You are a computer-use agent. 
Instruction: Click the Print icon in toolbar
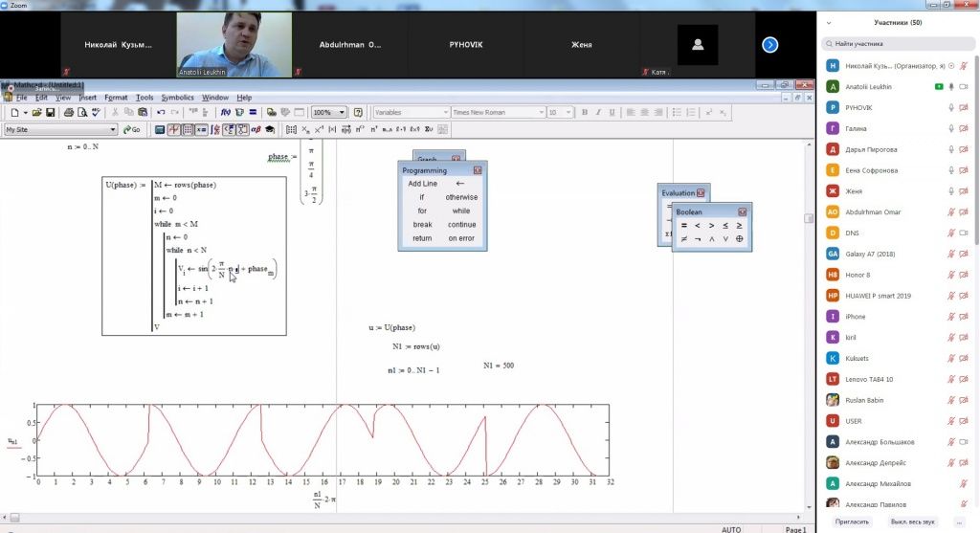[x=68, y=112]
